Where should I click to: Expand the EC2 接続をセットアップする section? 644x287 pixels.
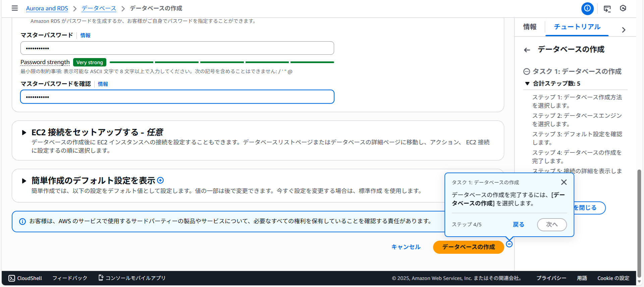pyautogui.click(x=24, y=133)
